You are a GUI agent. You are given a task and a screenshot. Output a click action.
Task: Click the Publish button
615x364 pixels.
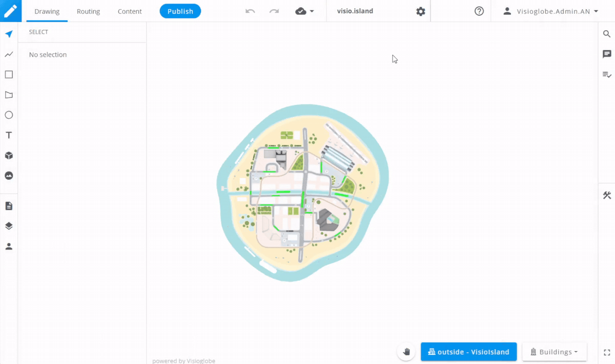pyautogui.click(x=180, y=11)
